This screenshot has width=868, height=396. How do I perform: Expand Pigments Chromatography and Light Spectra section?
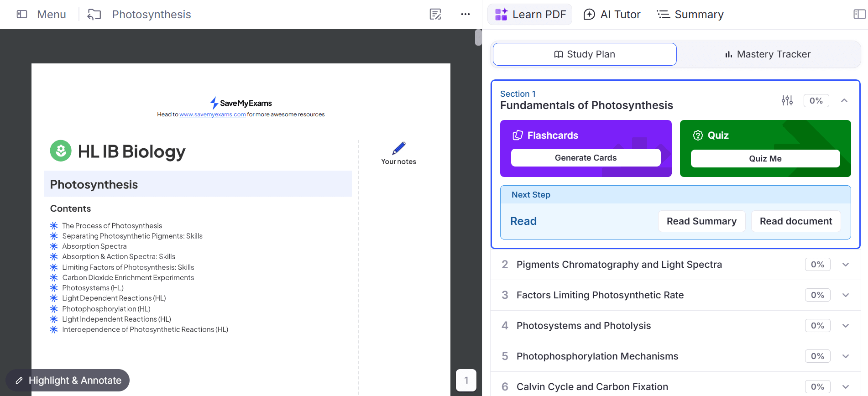click(846, 265)
